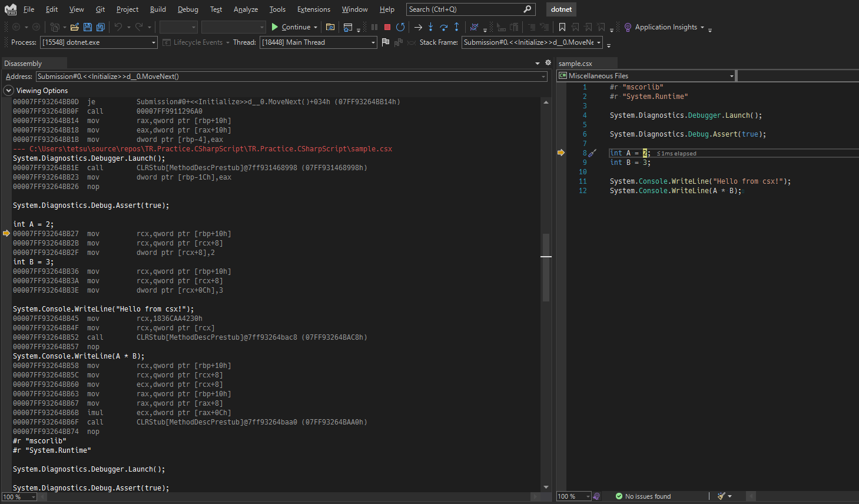Restart the debugger
Screen dimensions: 859x504
click(x=400, y=26)
